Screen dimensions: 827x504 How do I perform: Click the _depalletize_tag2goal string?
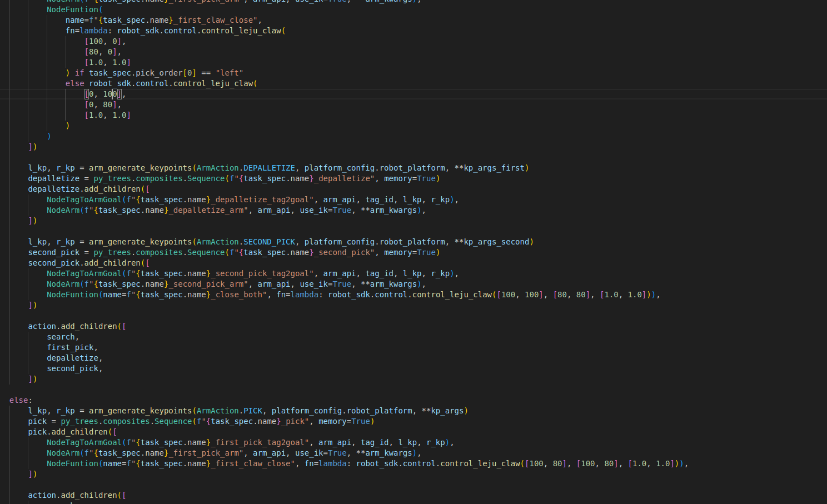click(262, 199)
